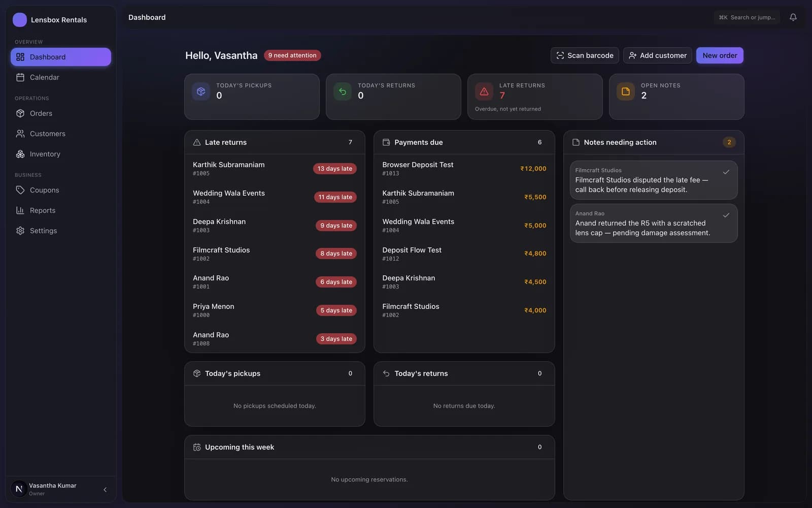Click the Scan barcode button
Screen dimensions: 812x508
point(585,55)
